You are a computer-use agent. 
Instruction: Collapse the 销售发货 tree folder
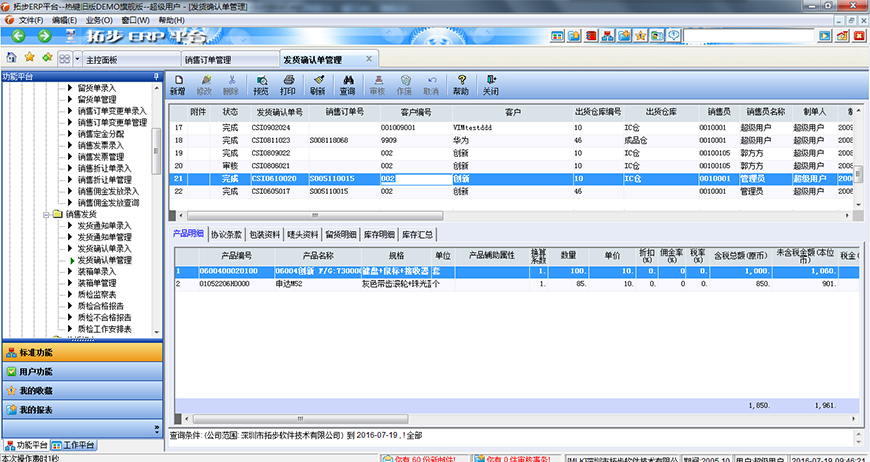(x=46, y=214)
